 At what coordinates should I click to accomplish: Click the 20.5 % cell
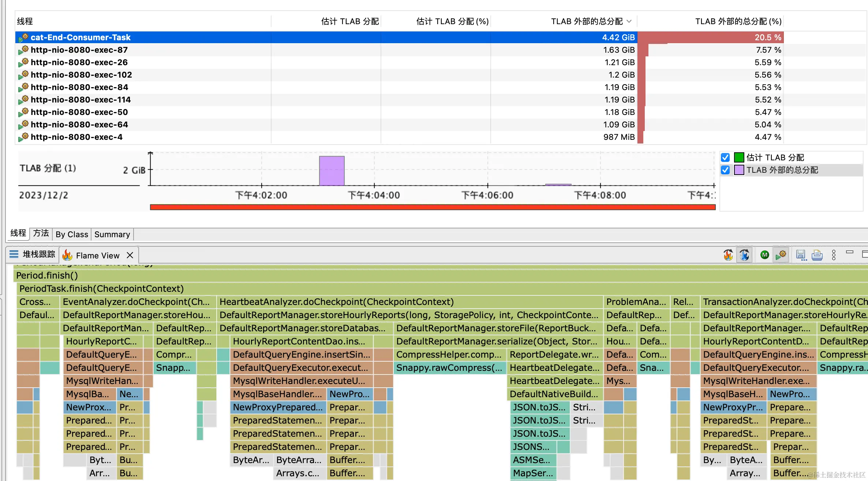point(710,37)
